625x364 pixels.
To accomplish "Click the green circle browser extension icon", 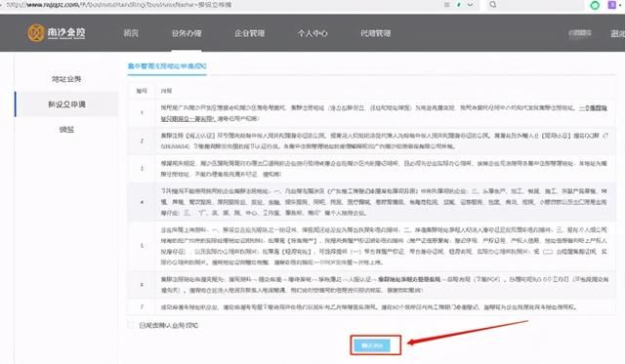I will (x=595, y=5).
